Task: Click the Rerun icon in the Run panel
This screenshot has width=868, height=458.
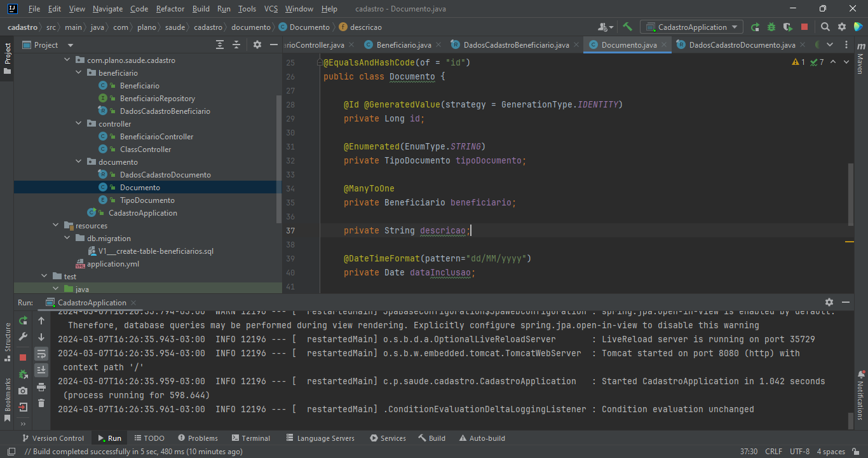Action: (x=24, y=321)
